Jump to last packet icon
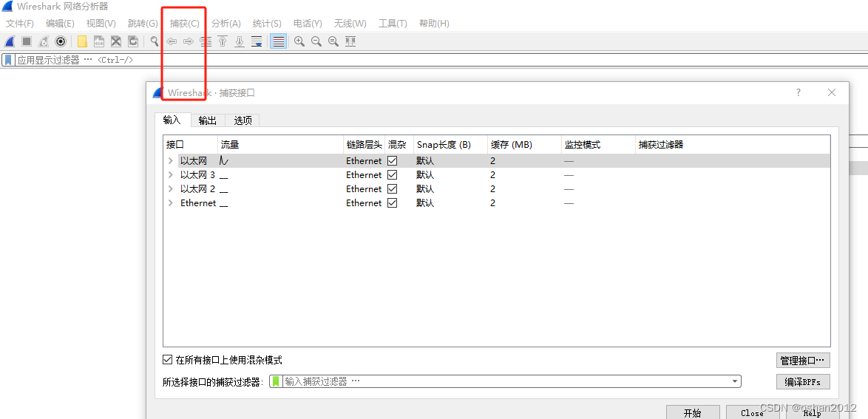This screenshot has height=419, width=868. (x=240, y=41)
